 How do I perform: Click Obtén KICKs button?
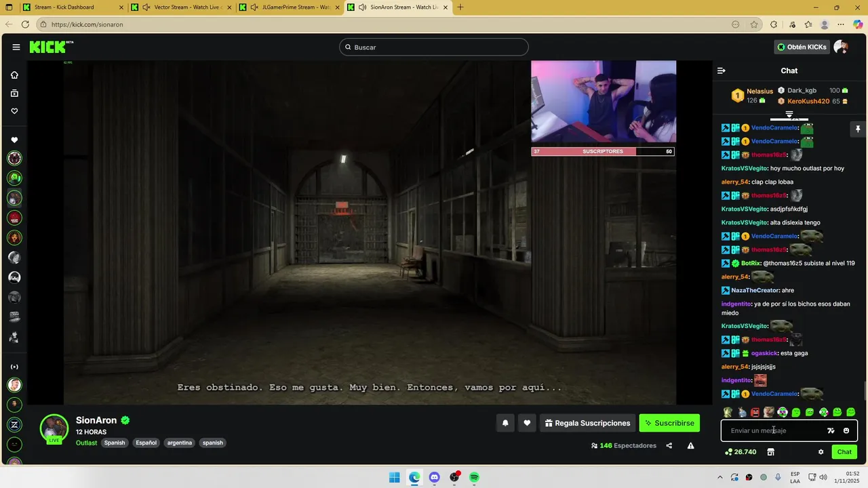[802, 47]
